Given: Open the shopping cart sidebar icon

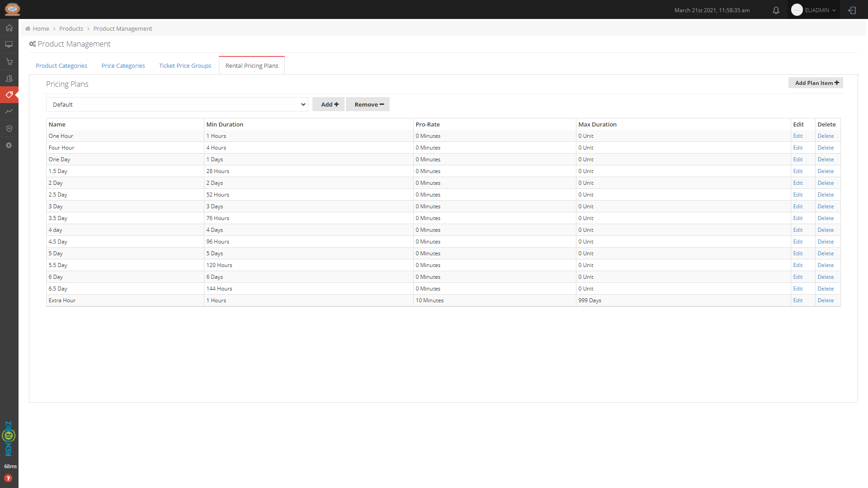Looking at the screenshot, I should click(9, 61).
